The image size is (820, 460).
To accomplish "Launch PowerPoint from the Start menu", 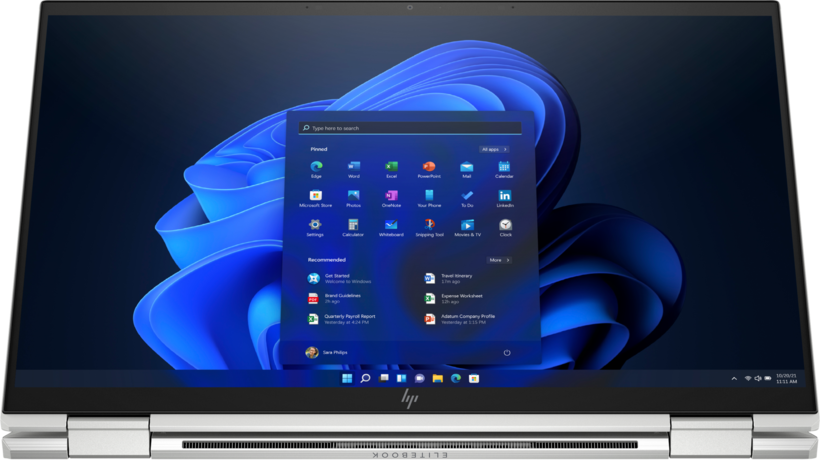I will pyautogui.click(x=428, y=166).
